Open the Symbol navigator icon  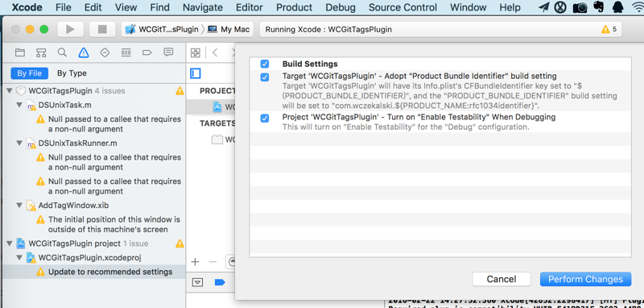[x=41, y=52]
